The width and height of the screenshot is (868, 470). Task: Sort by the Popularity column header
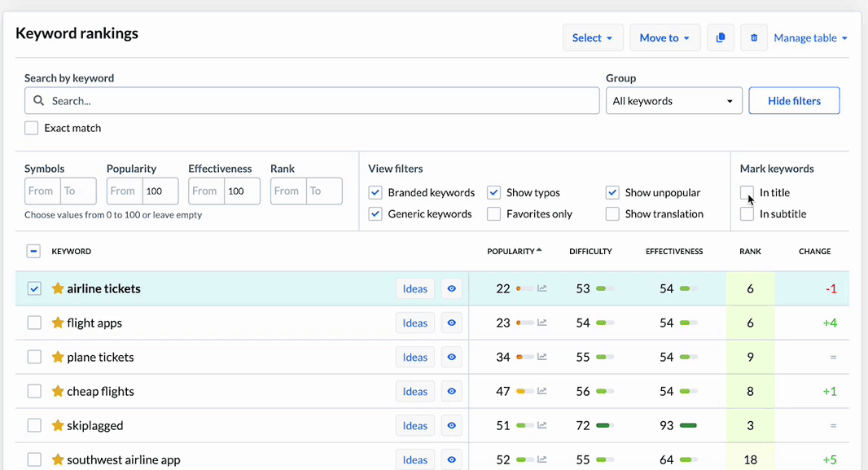(x=515, y=252)
